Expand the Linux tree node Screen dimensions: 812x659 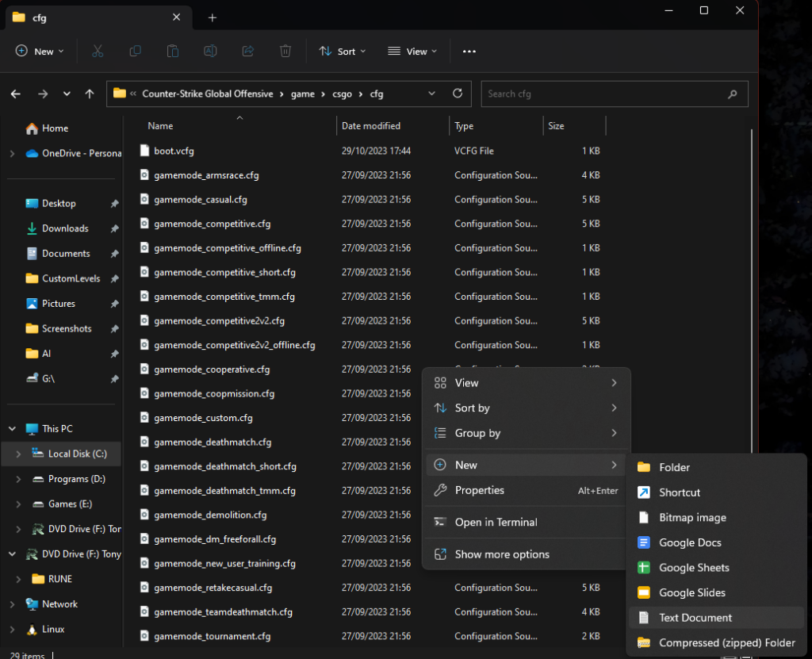(12, 630)
